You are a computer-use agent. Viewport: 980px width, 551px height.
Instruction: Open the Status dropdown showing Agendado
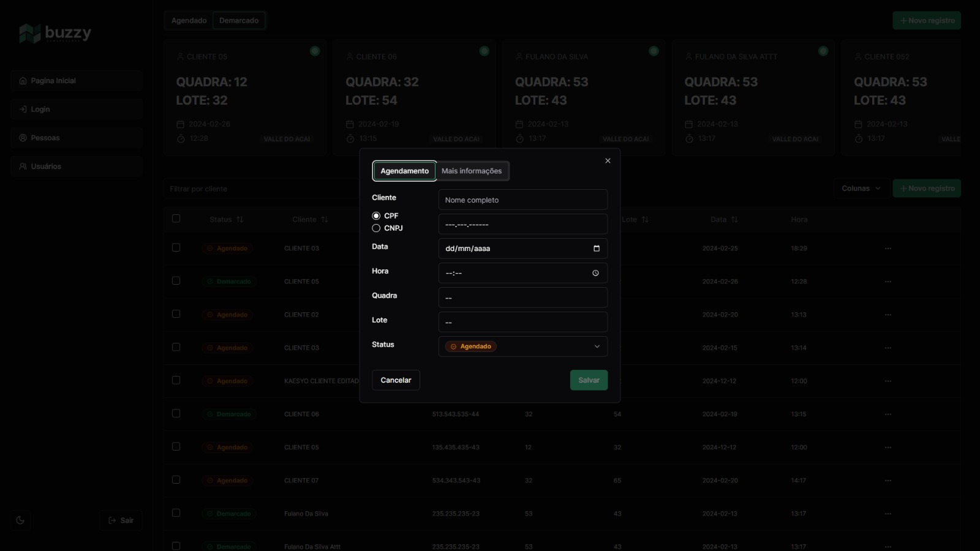522,347
